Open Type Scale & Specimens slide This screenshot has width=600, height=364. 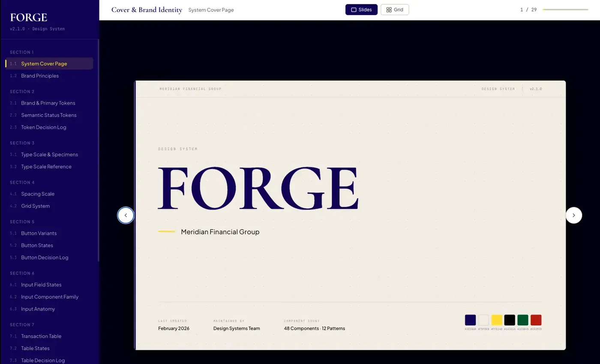(x=49, y=154)
